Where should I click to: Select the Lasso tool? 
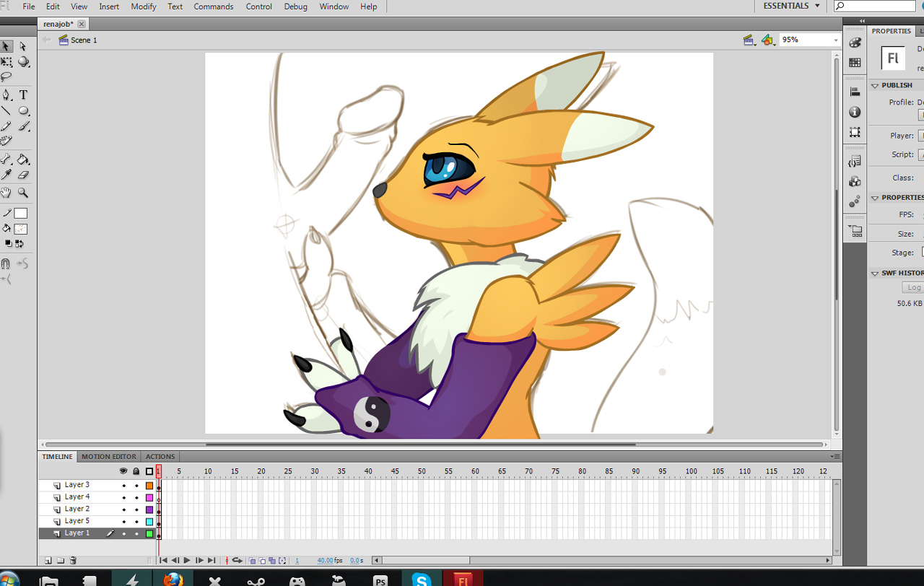[x=6, y=76]
